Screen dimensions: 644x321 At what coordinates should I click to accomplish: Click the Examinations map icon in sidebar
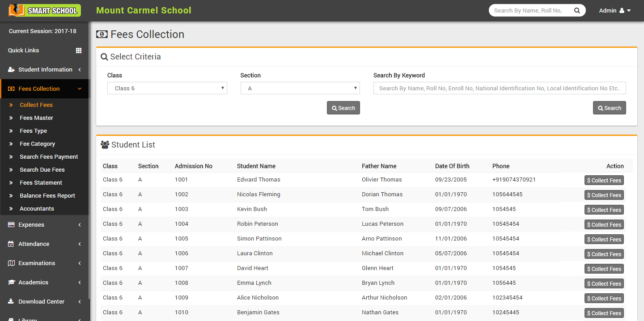click(11, 263)
